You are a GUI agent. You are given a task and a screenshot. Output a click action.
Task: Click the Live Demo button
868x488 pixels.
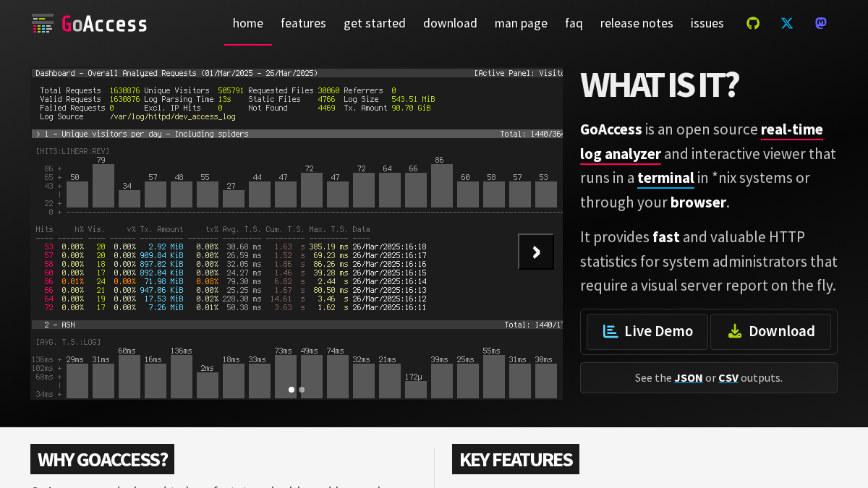647,332
